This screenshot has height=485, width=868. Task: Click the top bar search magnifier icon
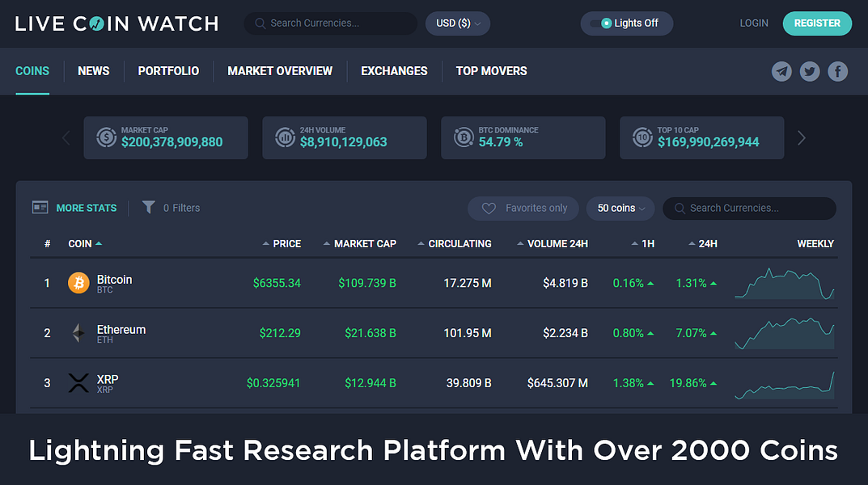(x=260, y=23)
